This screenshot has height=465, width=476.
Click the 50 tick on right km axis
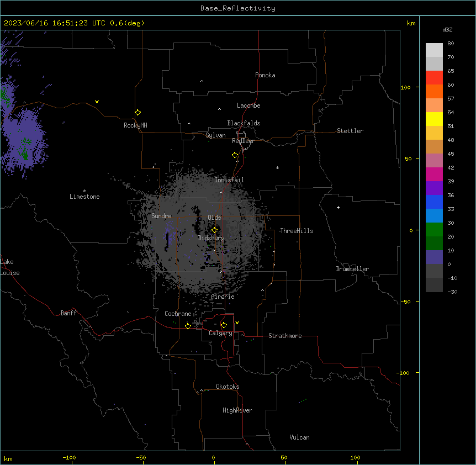(x=408, y=158)
